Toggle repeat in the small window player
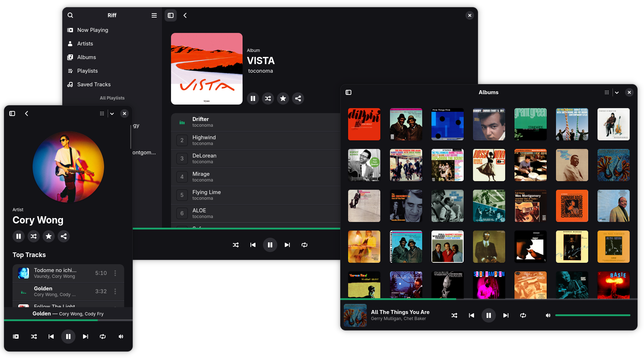Viewport: 644px width, 358px height. point(103,337)
